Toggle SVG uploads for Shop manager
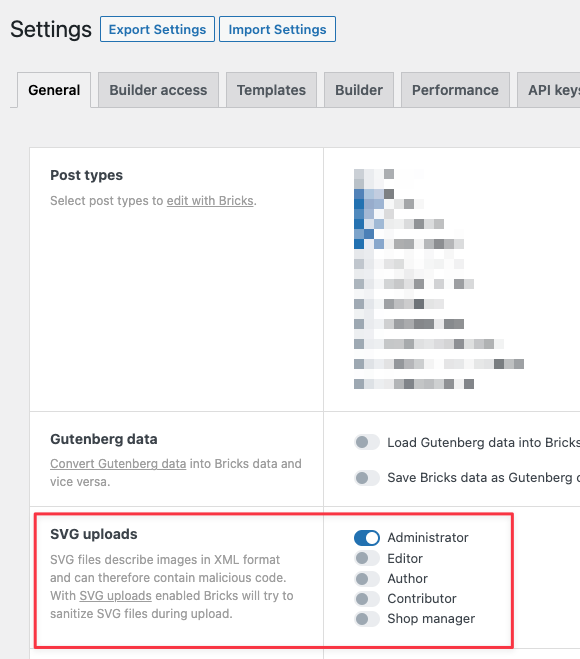Viewport: 580px width, 659px height. pos(366,619)
